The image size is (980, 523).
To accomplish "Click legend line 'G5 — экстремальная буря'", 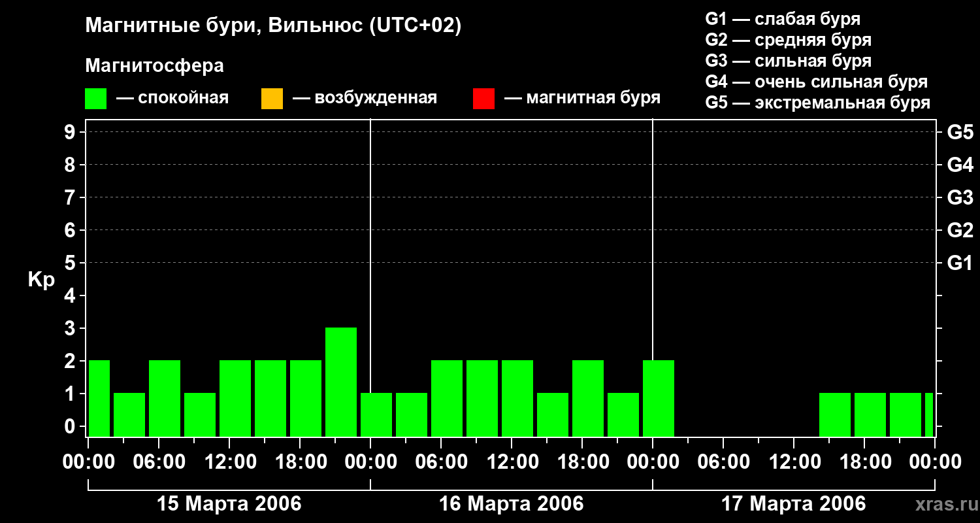I will click(817, 103).
